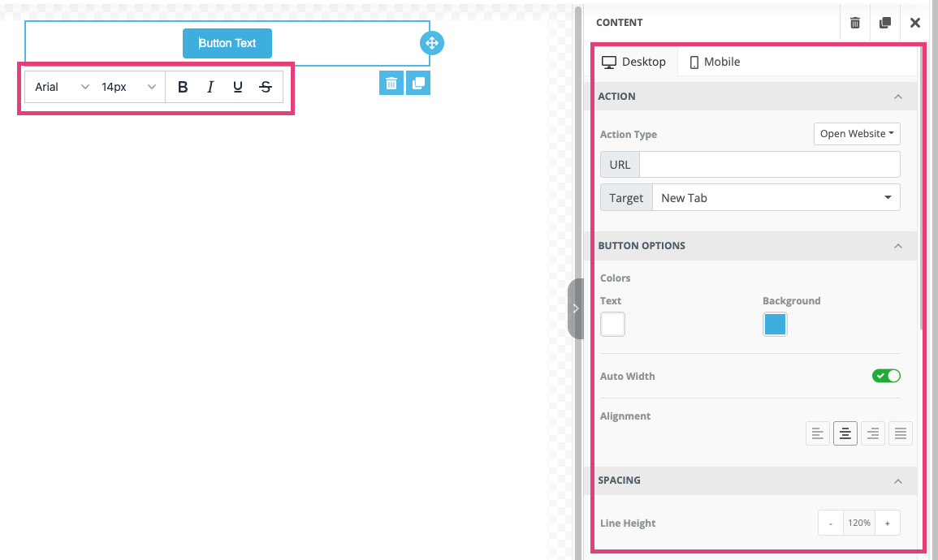The image size is (938, 560).
Task: Duplicate content via Content panel header icon
Action: pyautogui.click(x=884, y=23)
